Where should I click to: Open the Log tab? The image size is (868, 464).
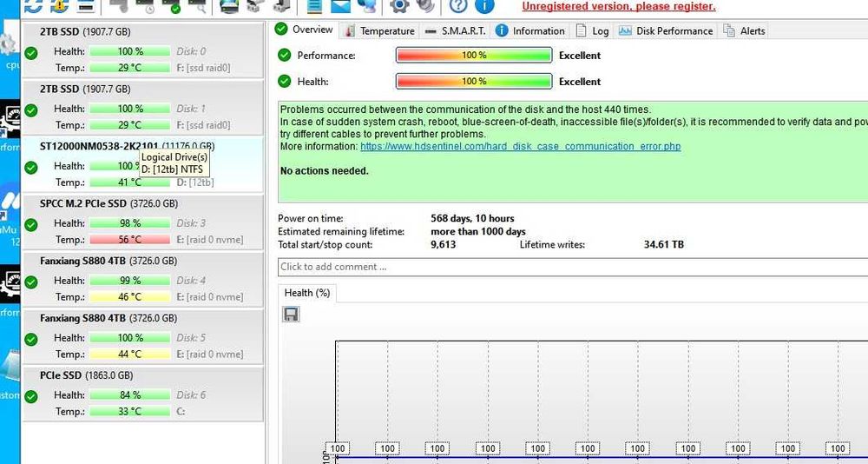[x=592, y=31]
